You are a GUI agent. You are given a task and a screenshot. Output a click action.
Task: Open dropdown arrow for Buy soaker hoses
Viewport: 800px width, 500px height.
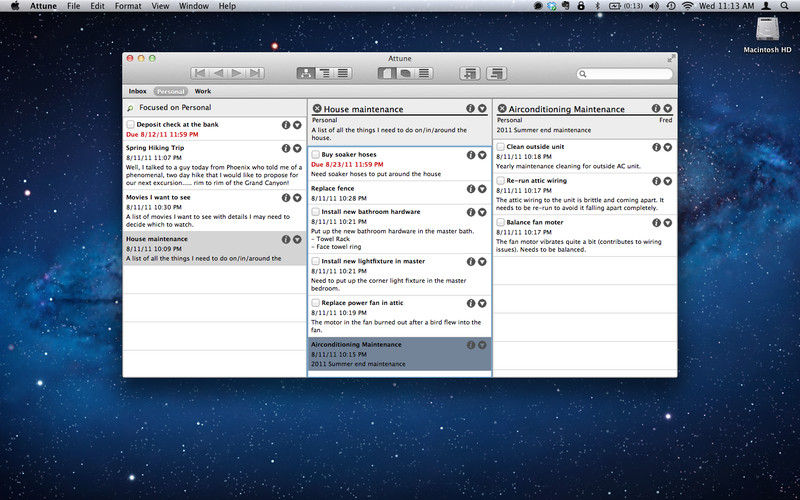click(x=482, y=155)
